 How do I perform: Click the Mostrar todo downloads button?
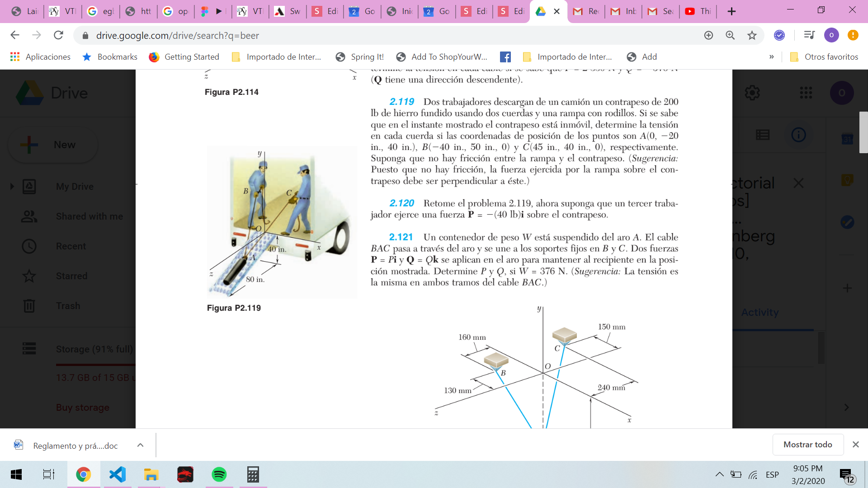[807, 445]
